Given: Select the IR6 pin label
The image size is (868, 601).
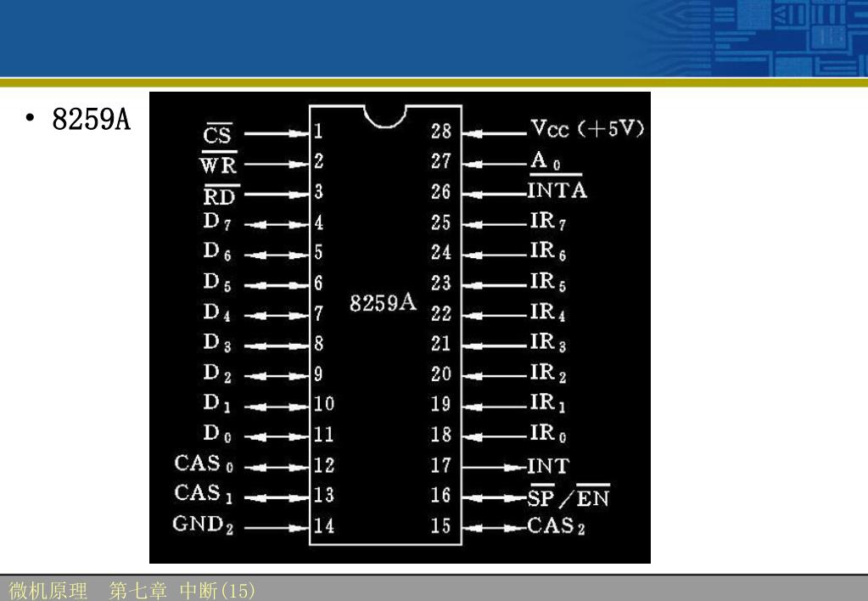Looking at the screenshot, I should pos(548,251).
